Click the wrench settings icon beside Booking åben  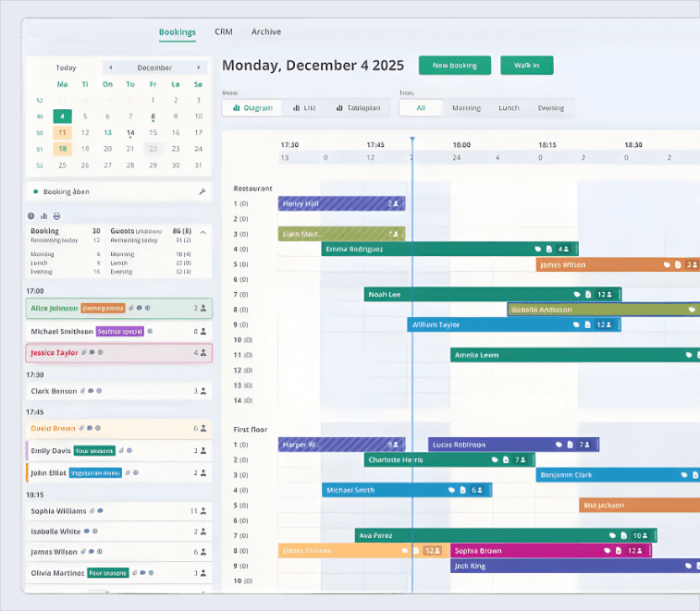[x=202, y=191]
